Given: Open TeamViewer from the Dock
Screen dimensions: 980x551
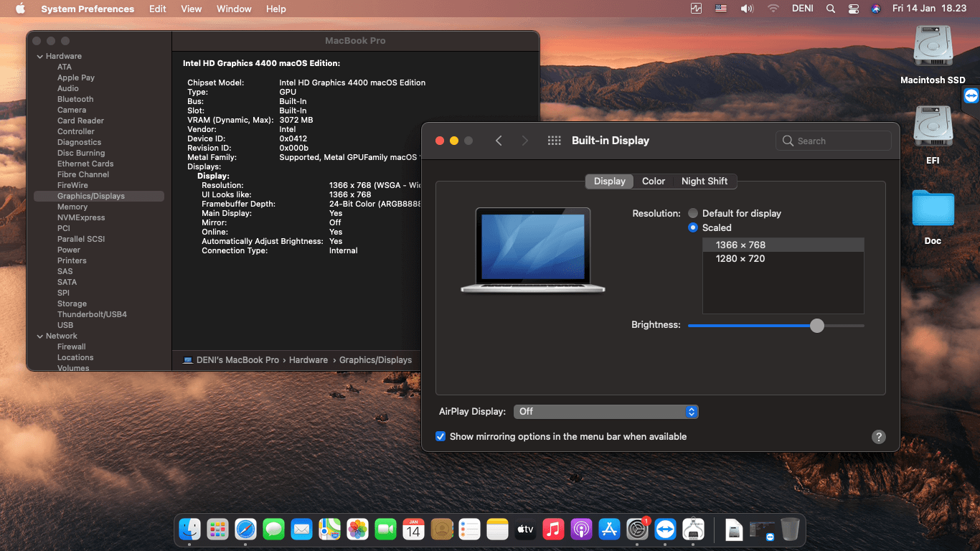Looking at the screenshot, I should [x=665, y=529].
